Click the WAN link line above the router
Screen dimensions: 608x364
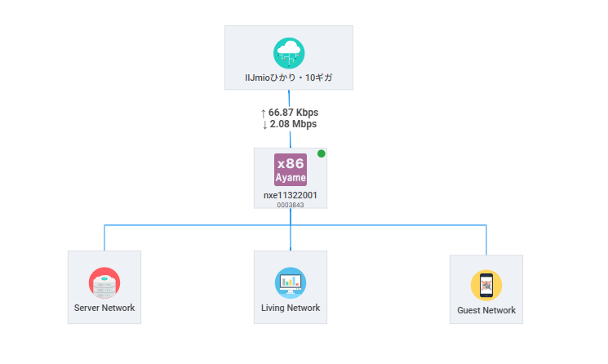tap(290, 139)
